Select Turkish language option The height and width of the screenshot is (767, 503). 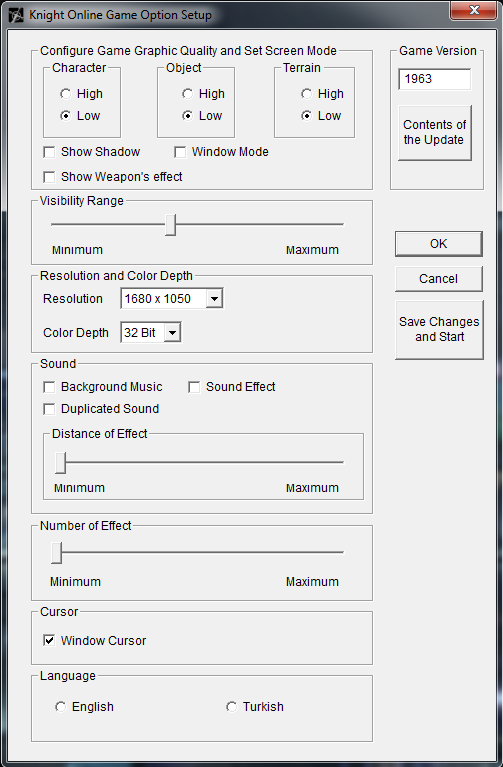(x=231, y=707)
